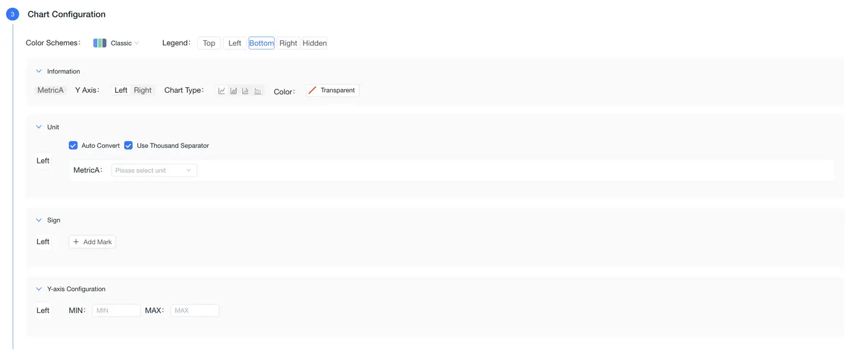Select the stacked bar chart type icon
Viewport: 868px width, 354px height.
point(257,91)
